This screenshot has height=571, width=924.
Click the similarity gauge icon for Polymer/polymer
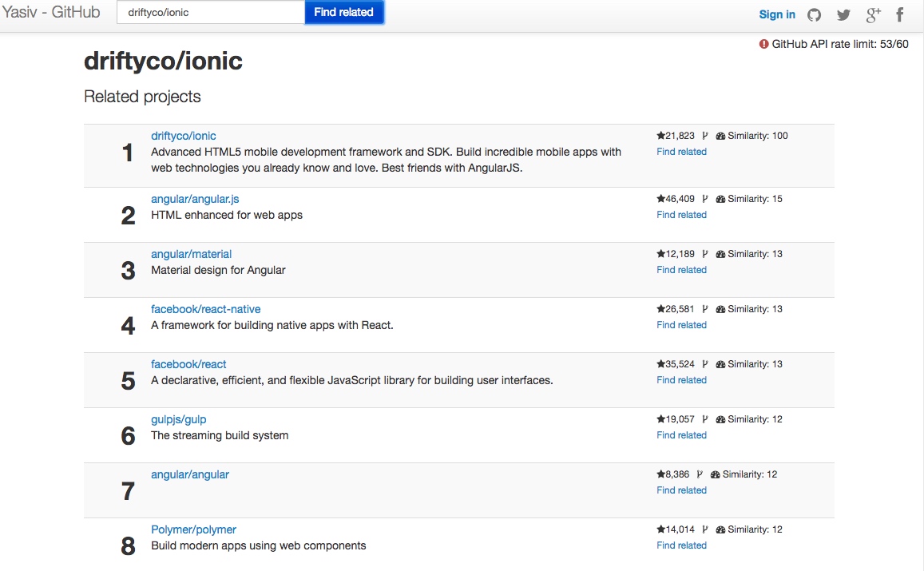pos(720,529)
